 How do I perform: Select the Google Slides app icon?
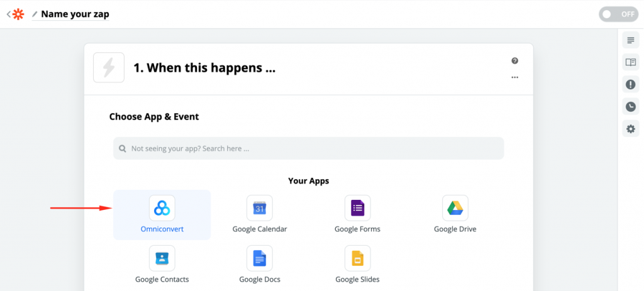357,258
